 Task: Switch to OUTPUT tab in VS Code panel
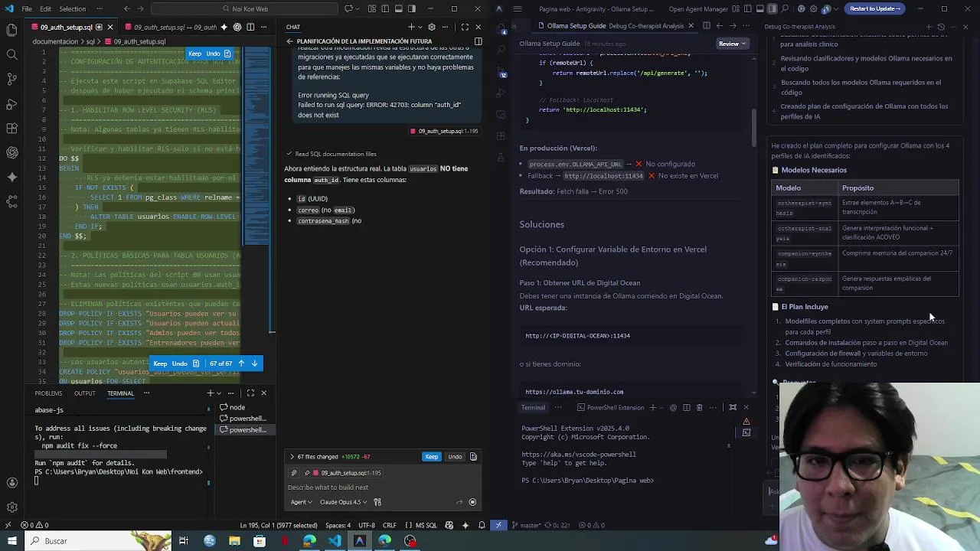click(x=84, y=393)
